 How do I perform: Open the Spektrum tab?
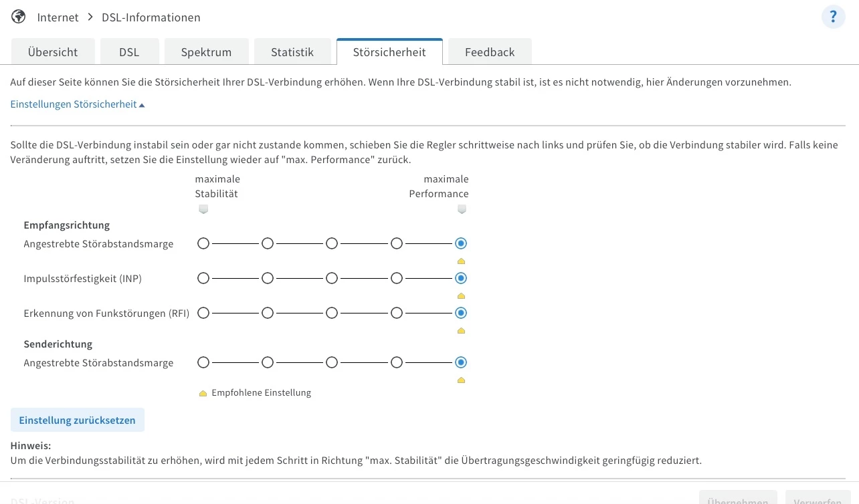click(x=206, y=52)
